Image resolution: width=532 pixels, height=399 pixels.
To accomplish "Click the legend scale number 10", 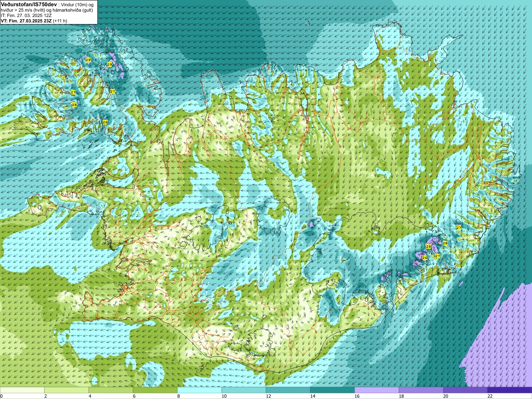I will pyautogui.click(x=224, y=396).
